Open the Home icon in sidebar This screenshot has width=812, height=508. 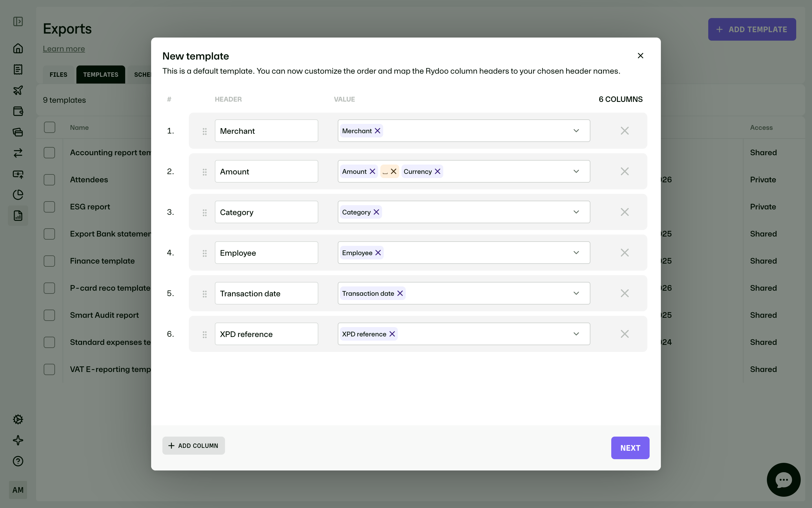coord(18,48)
